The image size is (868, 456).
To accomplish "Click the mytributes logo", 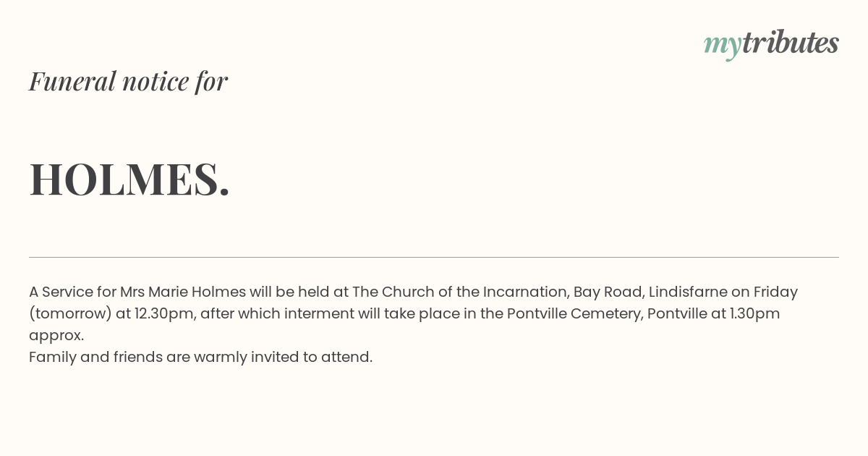I will coord(771,44).
